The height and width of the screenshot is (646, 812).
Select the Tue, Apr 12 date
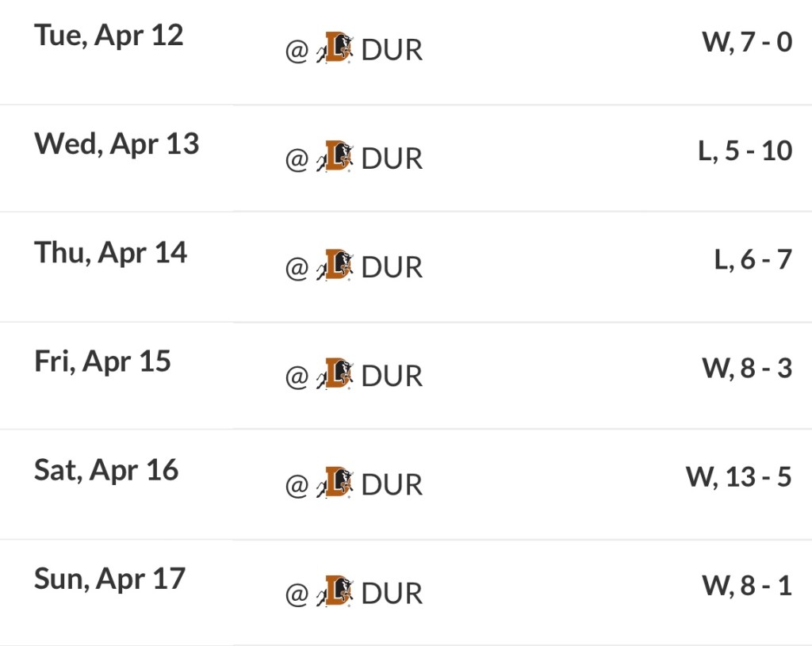pyautogui.click(x=109, y=36)
